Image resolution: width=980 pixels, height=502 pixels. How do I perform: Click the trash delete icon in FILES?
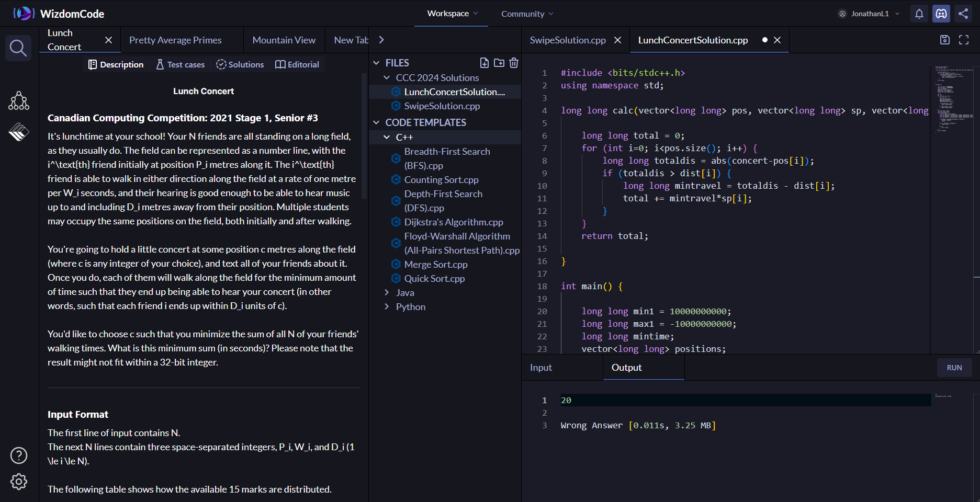coord(514,63)
